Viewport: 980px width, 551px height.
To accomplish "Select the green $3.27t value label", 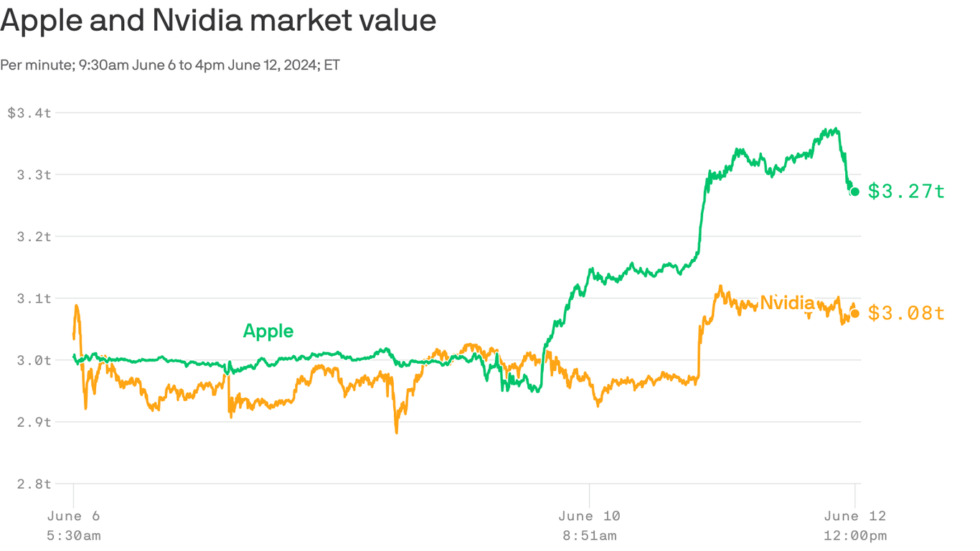I will [x=906, y=191].
